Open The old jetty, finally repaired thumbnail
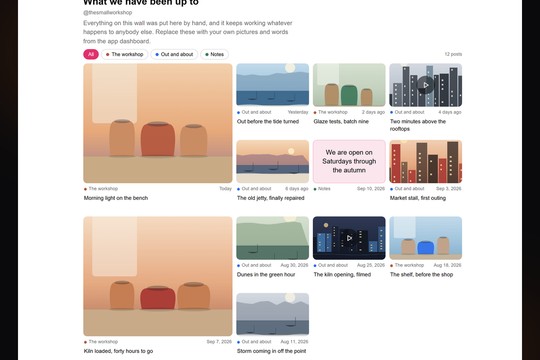Image resolution: width=540 pixels, height=360 pixels. tap(272, 161)
